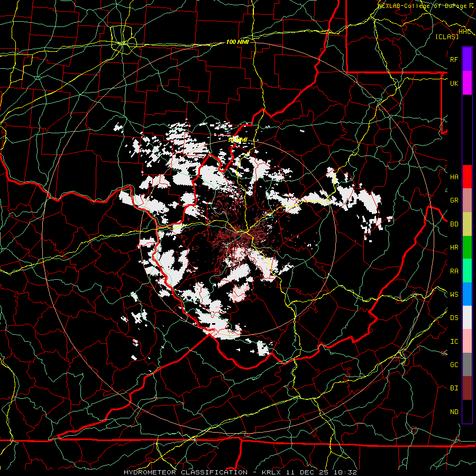Click the GC legend label

[454, 365]
